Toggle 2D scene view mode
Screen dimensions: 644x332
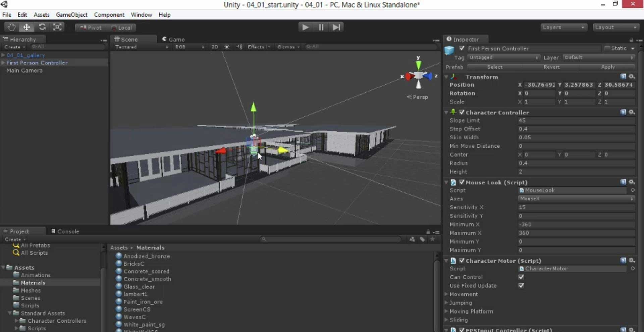click(x=215, y=47)
